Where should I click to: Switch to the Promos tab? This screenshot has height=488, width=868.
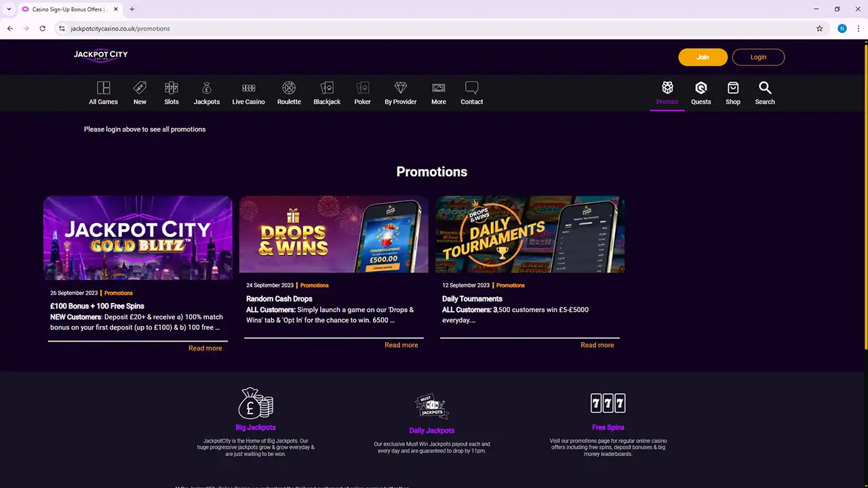coord(667,93)
